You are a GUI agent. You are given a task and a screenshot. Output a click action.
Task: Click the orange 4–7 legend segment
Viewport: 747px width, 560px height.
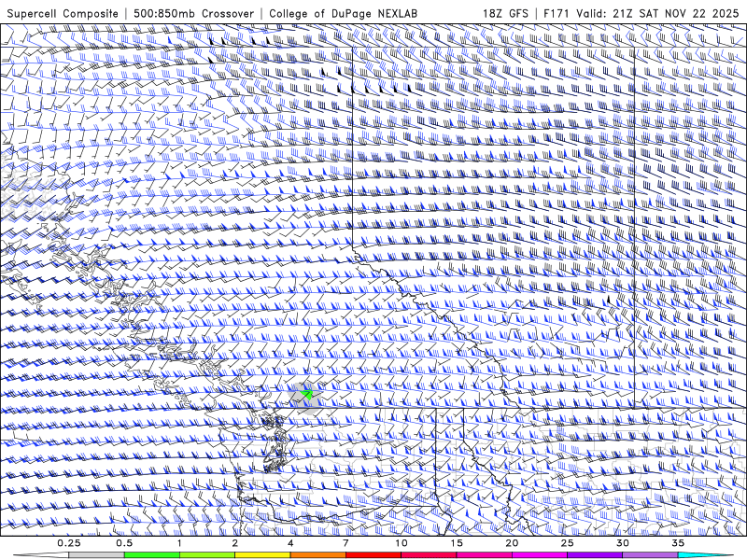317,554
